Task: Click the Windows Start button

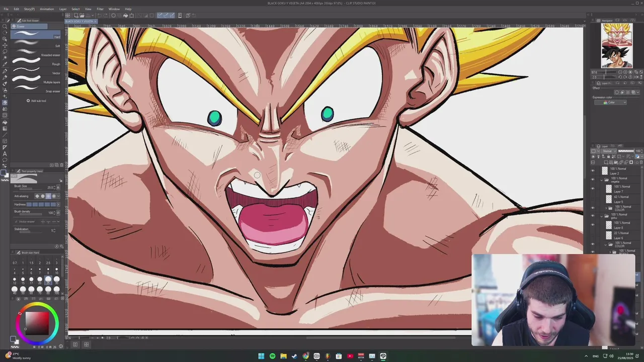Action: [261, 356]
